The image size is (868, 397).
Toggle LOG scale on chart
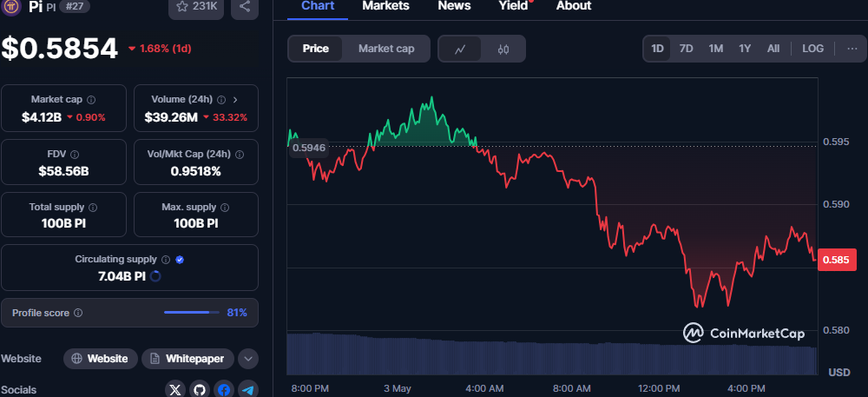coord(812,48)
